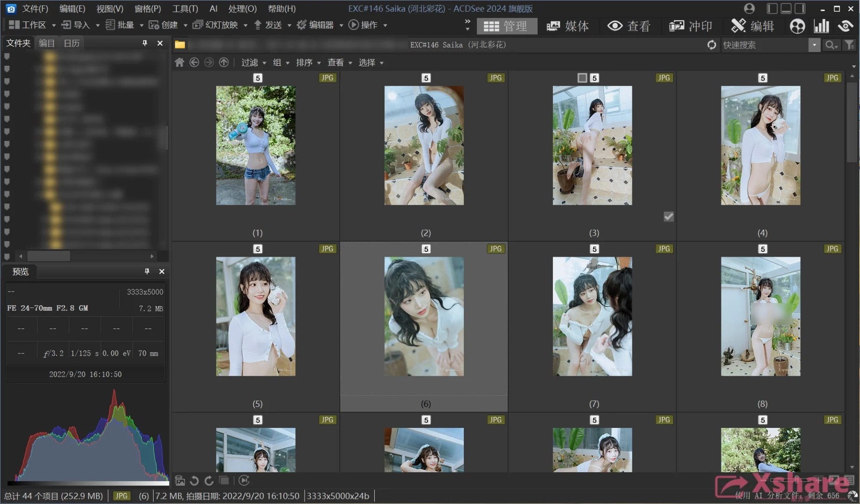Screen dimensions: 860x504
Task: Close the folders panel
Action: click(160, 43)
